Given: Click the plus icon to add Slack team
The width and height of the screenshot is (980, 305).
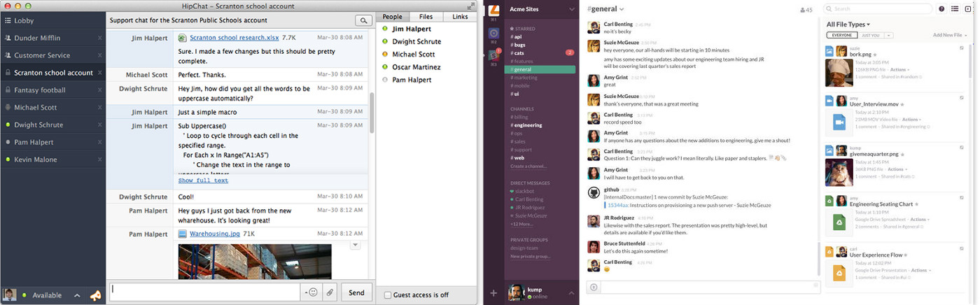Looking at the screenshot, I should [493, 293].
